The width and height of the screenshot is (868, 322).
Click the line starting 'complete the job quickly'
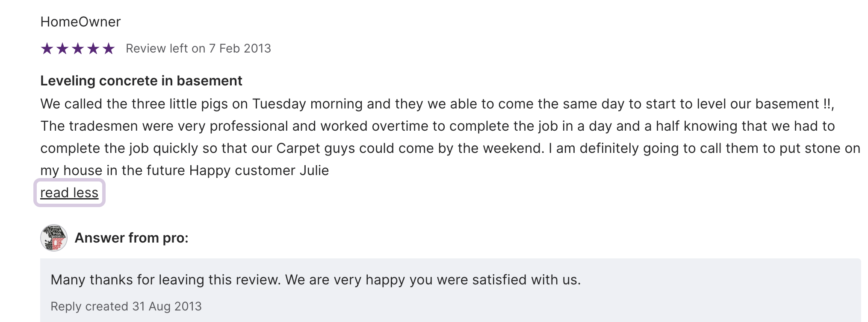450,148
